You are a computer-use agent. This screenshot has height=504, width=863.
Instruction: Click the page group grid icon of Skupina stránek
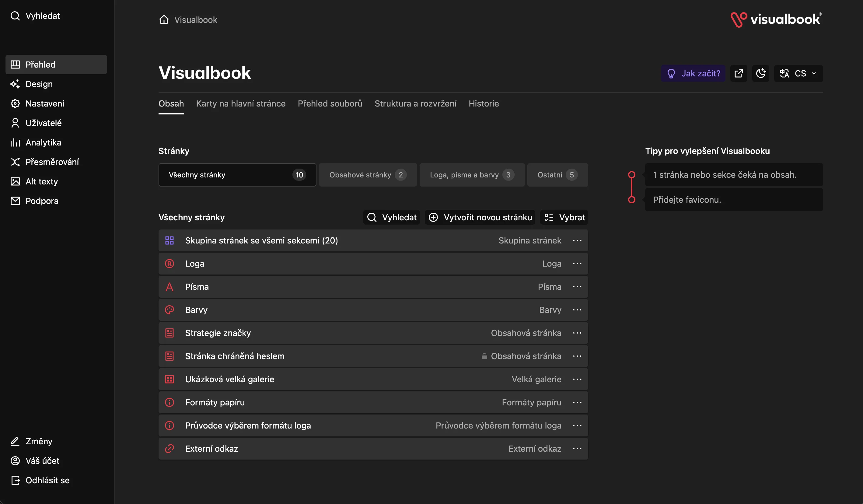point(169,240)
